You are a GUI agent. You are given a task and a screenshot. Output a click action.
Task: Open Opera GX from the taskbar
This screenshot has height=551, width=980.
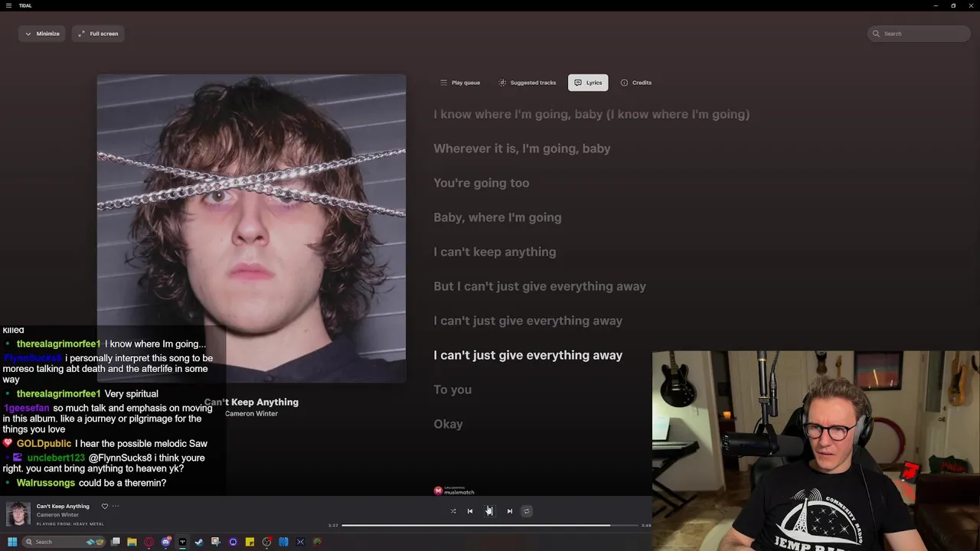149,542
